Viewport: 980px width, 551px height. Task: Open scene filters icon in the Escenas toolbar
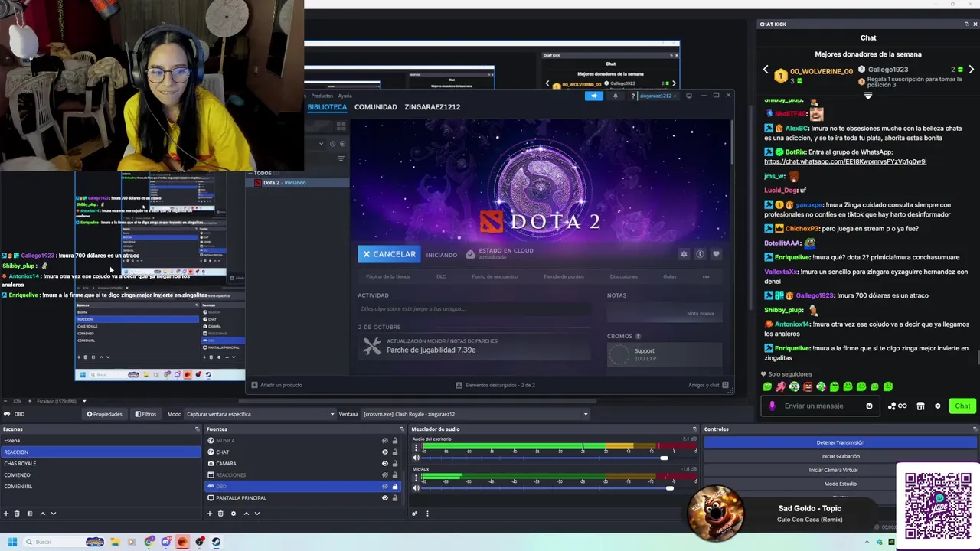point(30,514)
